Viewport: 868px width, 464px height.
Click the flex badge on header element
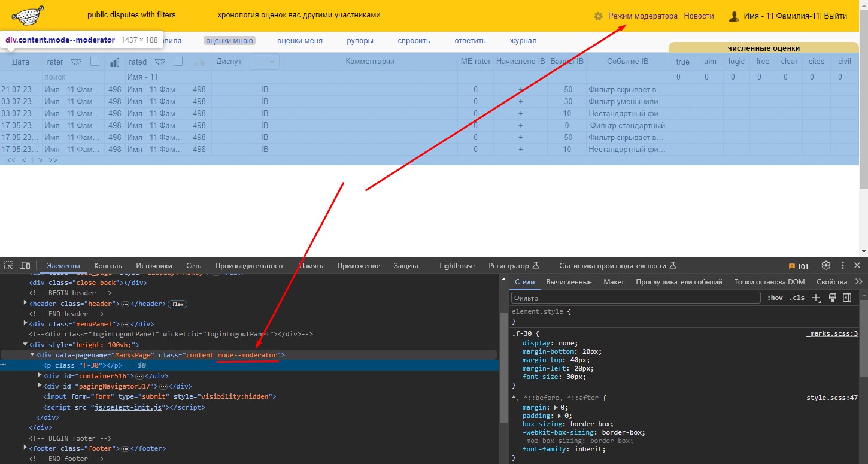[177, 304]
